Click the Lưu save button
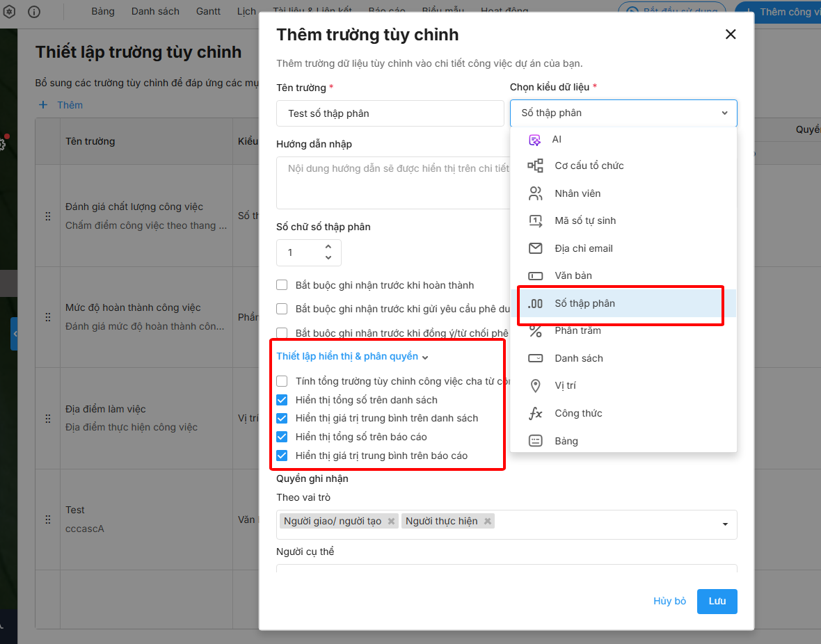This screenshot has height=644, width=821. pyautogui.click(x=717, y=601)
